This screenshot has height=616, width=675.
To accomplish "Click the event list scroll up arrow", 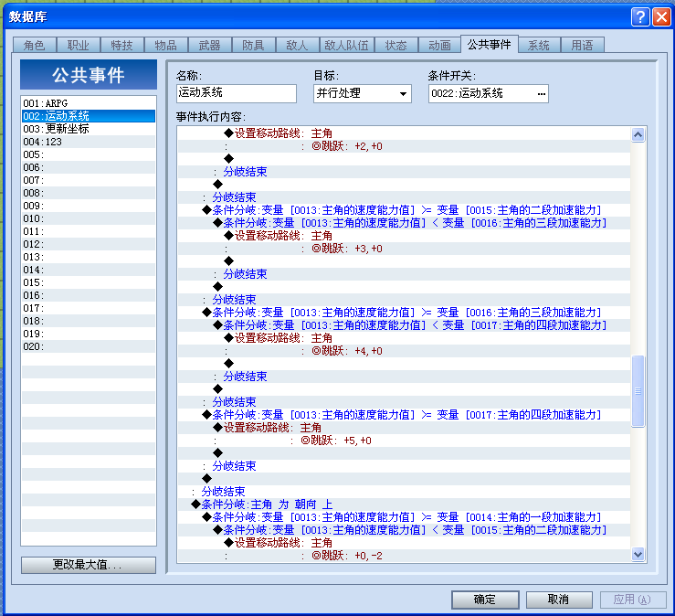I will [x=638, y=135].
